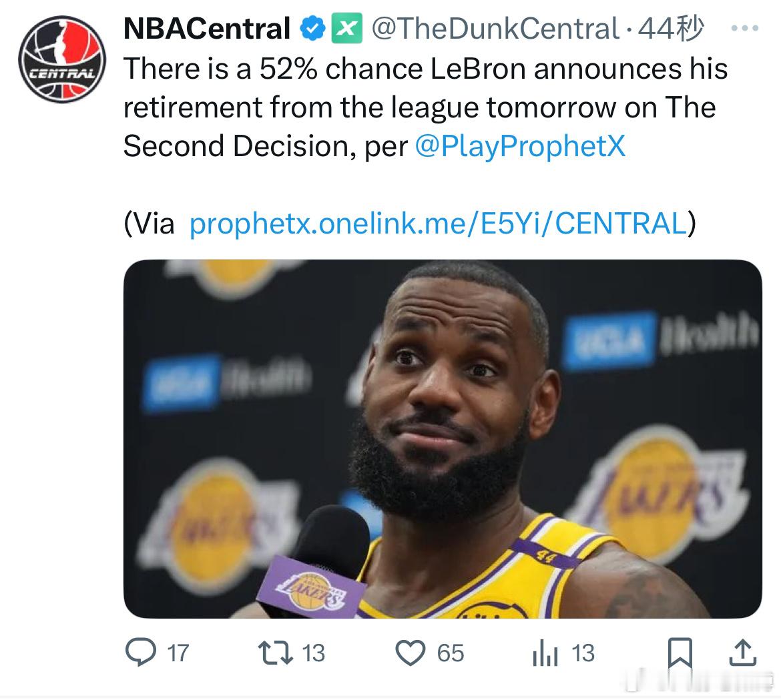
Task: Open the three-dot more options menu
Action: 745,29
